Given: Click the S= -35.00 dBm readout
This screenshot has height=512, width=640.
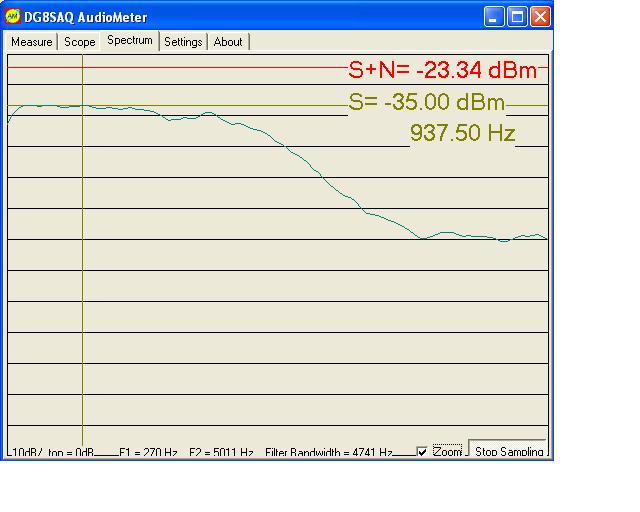Looking at the screenshot, I should coord(427,103).
